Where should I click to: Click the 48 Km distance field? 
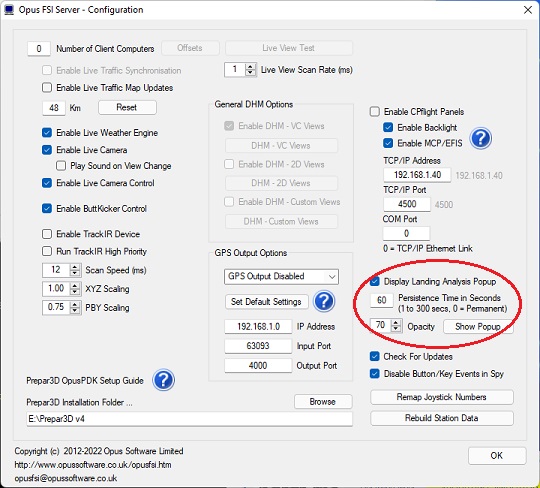click(54, 108)
